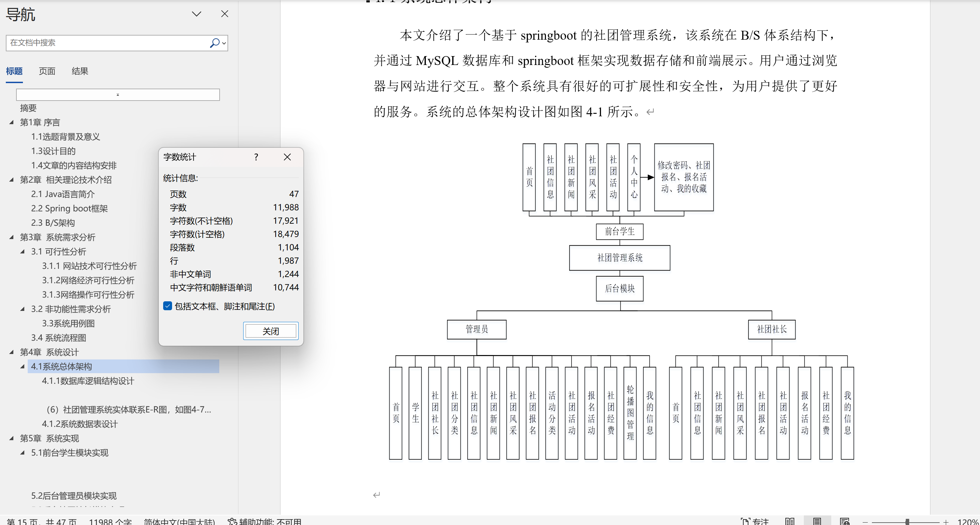980x525 pixels.
Task: Jump to 1.3设计目的 heading
Action: tap(53, 151)
